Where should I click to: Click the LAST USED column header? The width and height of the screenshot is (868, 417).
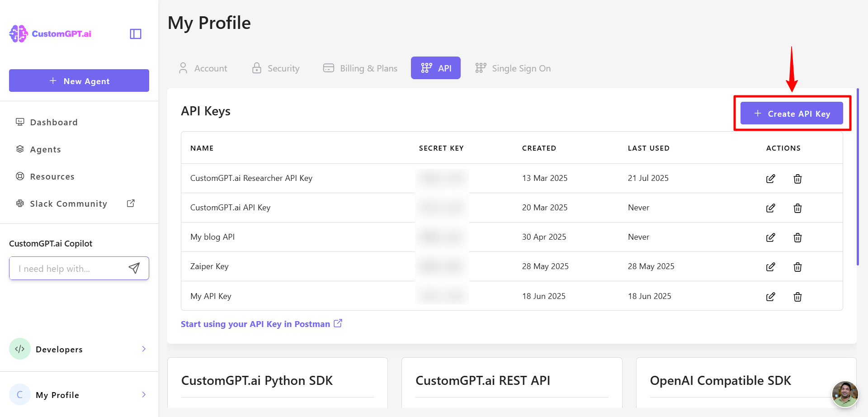click(649, 148)
